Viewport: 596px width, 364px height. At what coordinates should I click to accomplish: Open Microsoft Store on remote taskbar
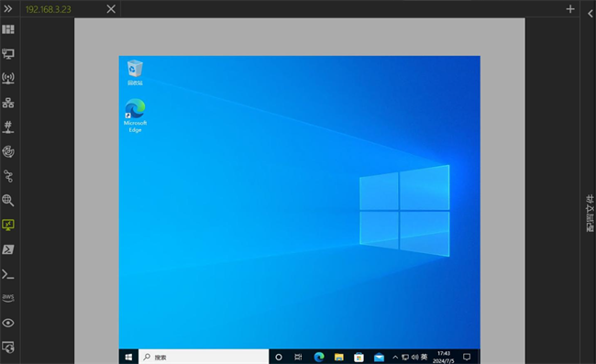(x=359, y=358)
